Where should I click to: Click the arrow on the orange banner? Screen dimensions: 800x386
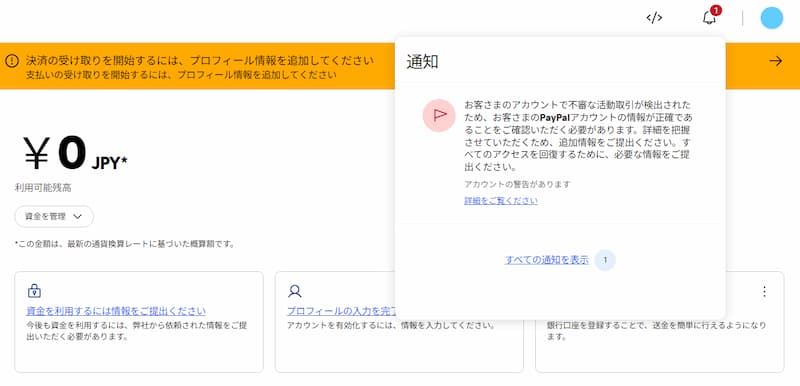[776, 61]
